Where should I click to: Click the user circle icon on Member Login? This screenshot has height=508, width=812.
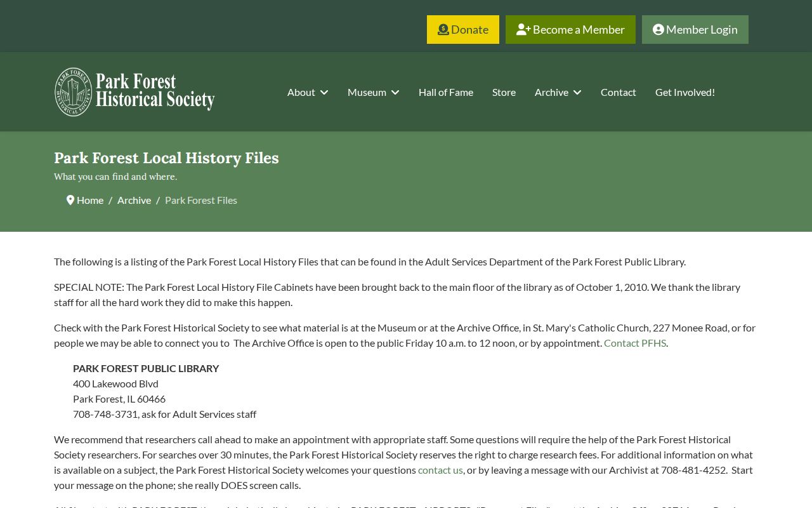[658, 30]
